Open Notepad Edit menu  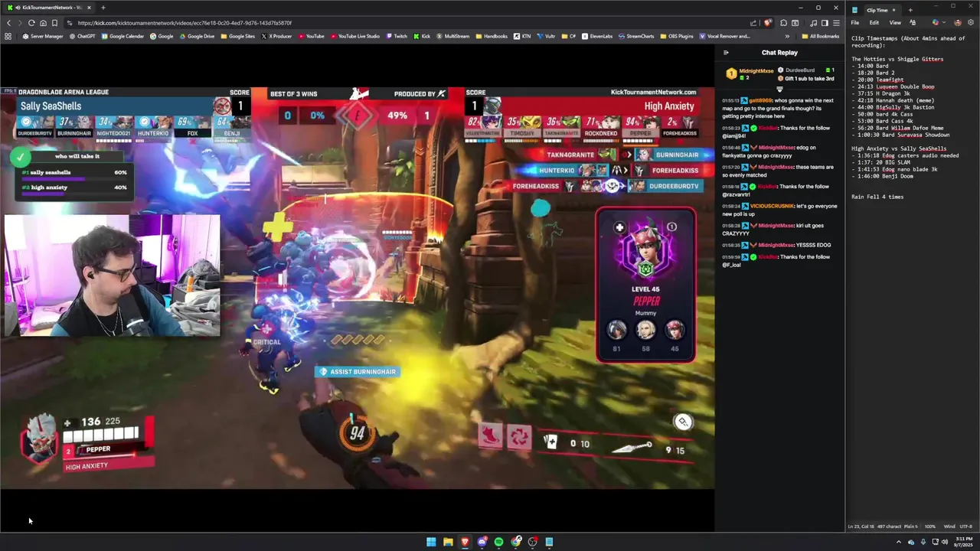tap(874, 22)
